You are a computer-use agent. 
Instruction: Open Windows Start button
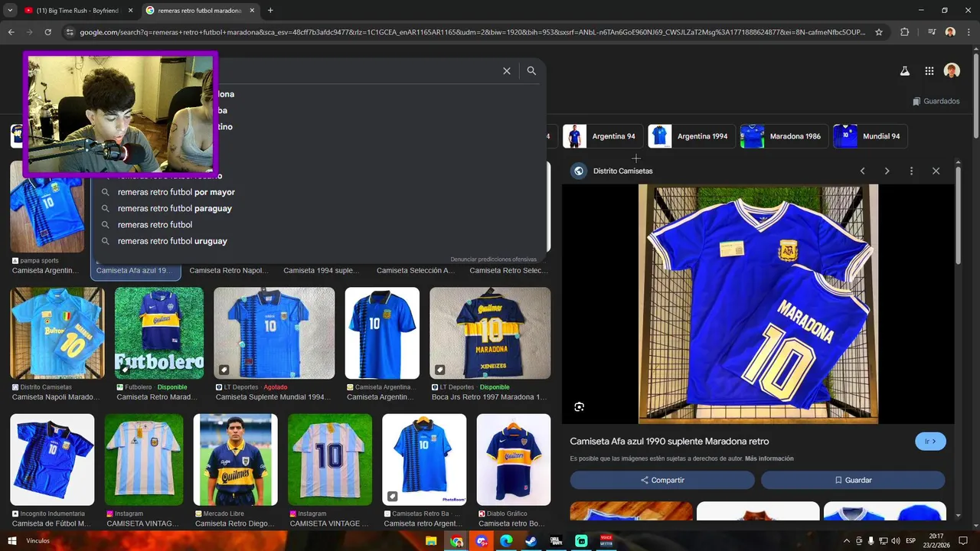point(13,541)
